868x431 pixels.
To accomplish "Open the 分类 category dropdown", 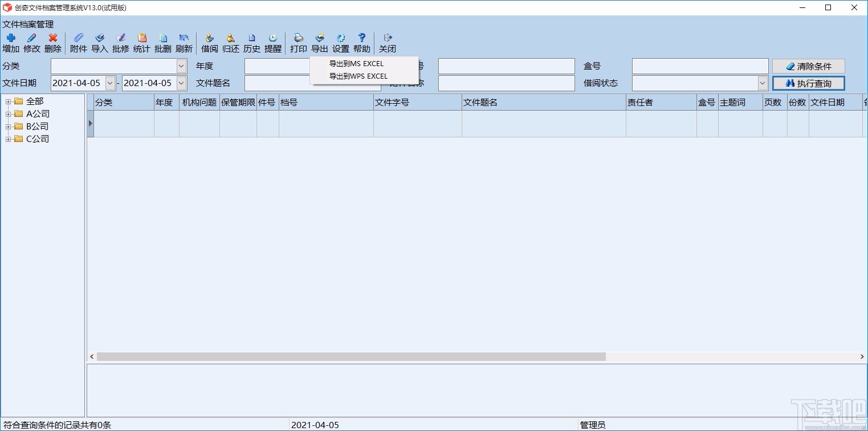I will 181,66.
